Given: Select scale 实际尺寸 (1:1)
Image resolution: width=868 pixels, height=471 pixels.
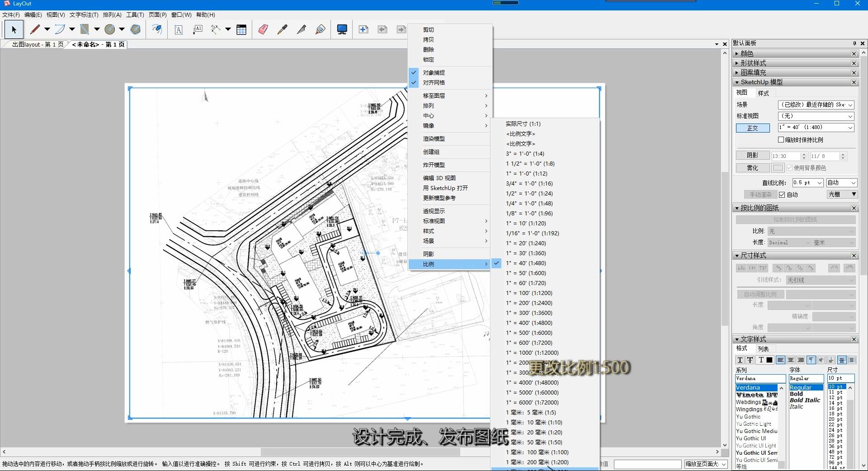Looking at the screenshot, I should point(545,124).
